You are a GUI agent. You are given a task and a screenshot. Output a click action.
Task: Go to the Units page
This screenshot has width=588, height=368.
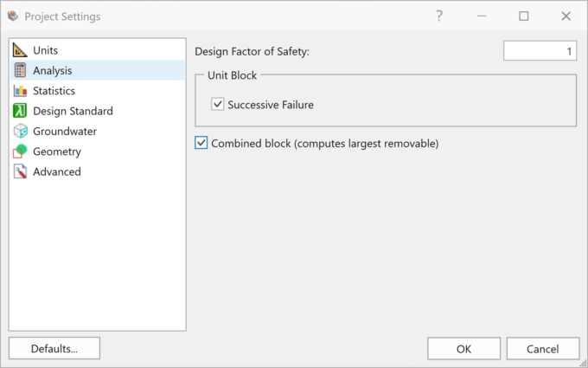[x=45, y=50]
